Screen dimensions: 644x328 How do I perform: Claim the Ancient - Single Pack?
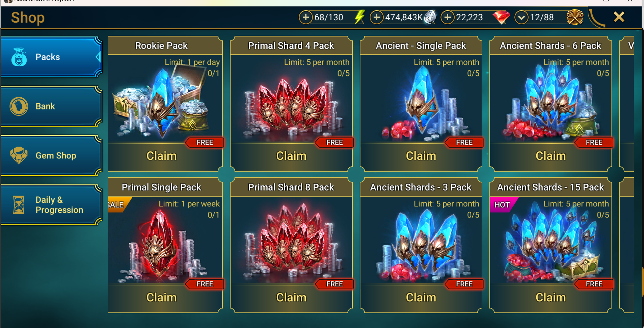click(x=421, y=156)
